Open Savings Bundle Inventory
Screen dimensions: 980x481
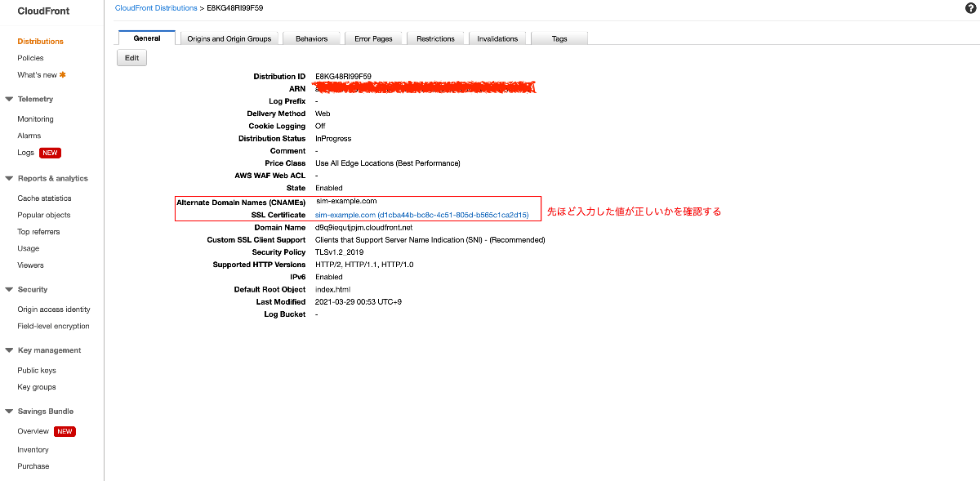coord(33,450)
